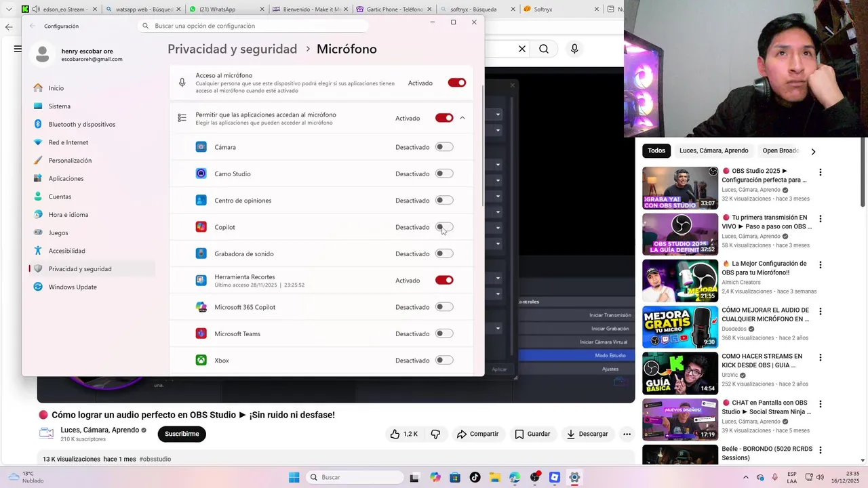Viewport: 868px width, 488px height.
Task: Like the video with thumbs up
Action: (x=403, y=434)
